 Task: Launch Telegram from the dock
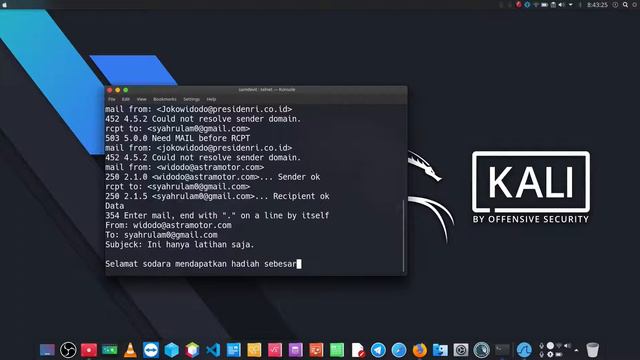pos(378,350)
